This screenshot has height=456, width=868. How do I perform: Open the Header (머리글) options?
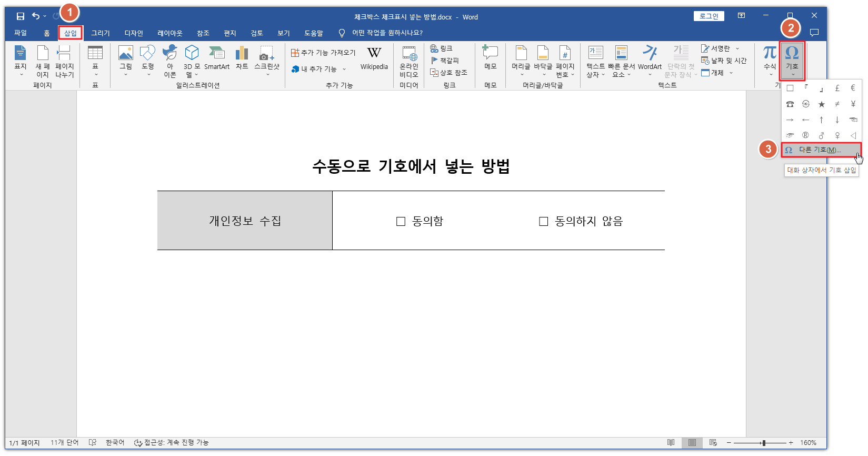(x=521, y=61)
